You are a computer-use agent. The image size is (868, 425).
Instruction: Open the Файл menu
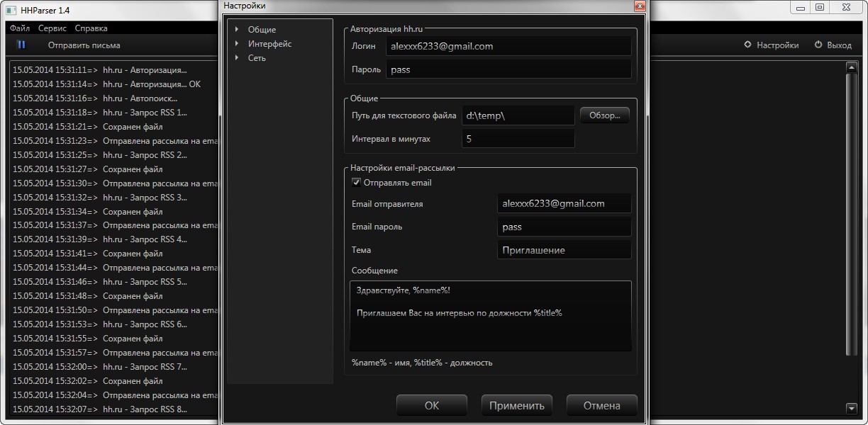(19, 28)
